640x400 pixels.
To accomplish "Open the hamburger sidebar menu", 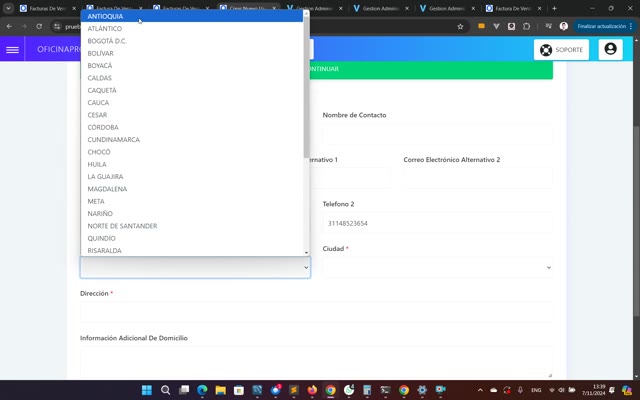I will click(x=12, y=50).
